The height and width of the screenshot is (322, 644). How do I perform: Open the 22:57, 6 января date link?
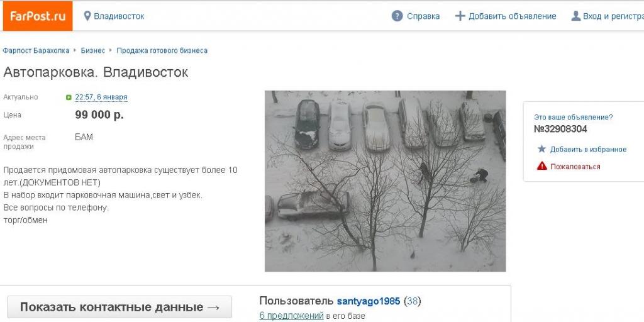coord(101,97)
